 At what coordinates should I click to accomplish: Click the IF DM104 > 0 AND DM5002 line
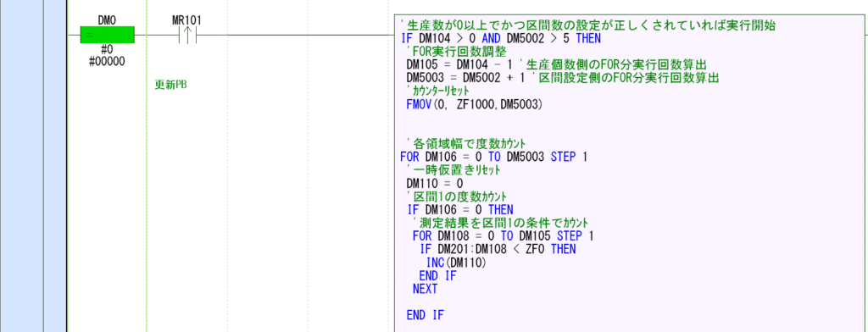point(501,39)
